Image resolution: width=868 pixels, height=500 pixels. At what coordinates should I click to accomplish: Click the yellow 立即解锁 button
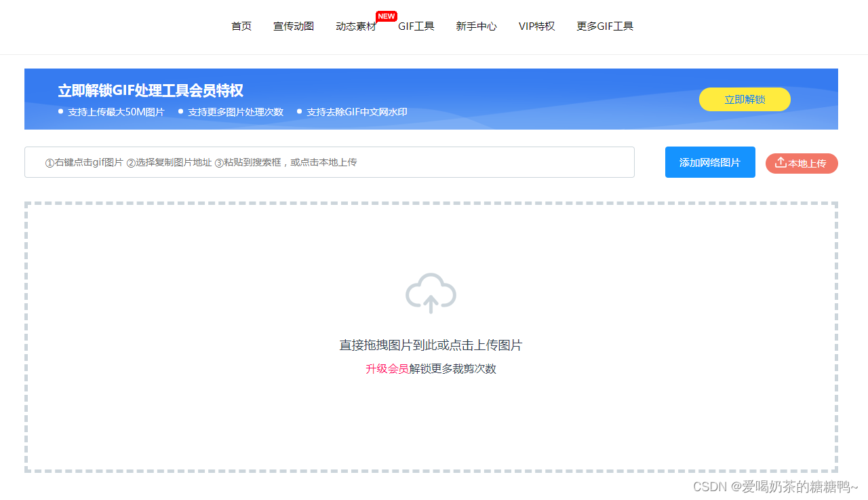point(745,99)
